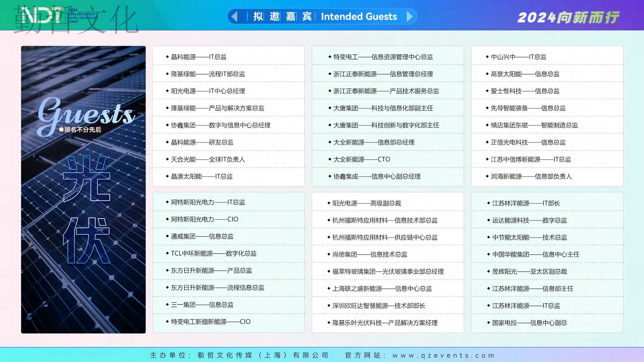Image resolution: width=644 pixels, height=362 pixels.
Task: Select row 正信光电科技——信息总监
Action: click(547, 142)
